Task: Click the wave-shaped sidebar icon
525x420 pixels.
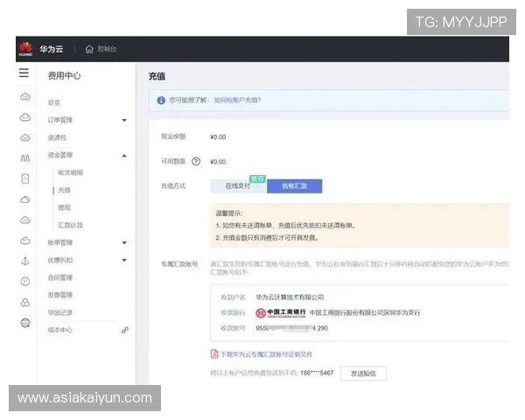Action: click(25, 158)
